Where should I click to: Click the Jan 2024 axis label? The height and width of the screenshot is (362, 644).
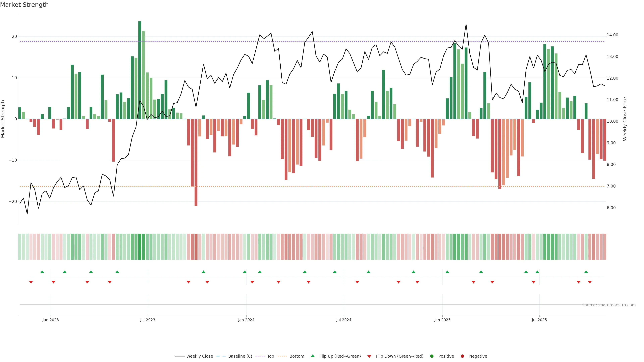[246, 320]
